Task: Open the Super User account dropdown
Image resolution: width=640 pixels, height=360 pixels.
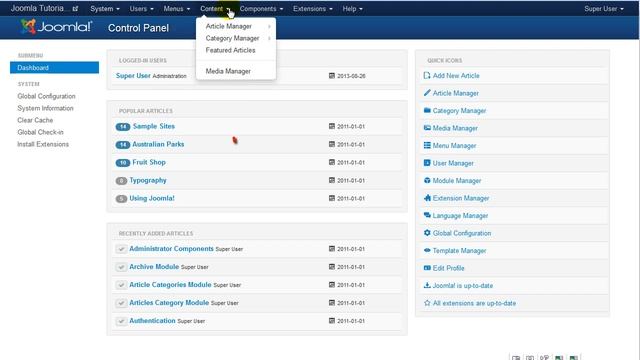Action: point(604,9)
